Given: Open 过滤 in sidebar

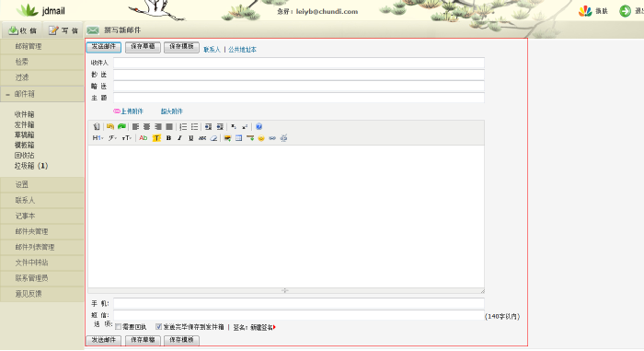Looking at the screenshot, I should [x=42, y=77].
